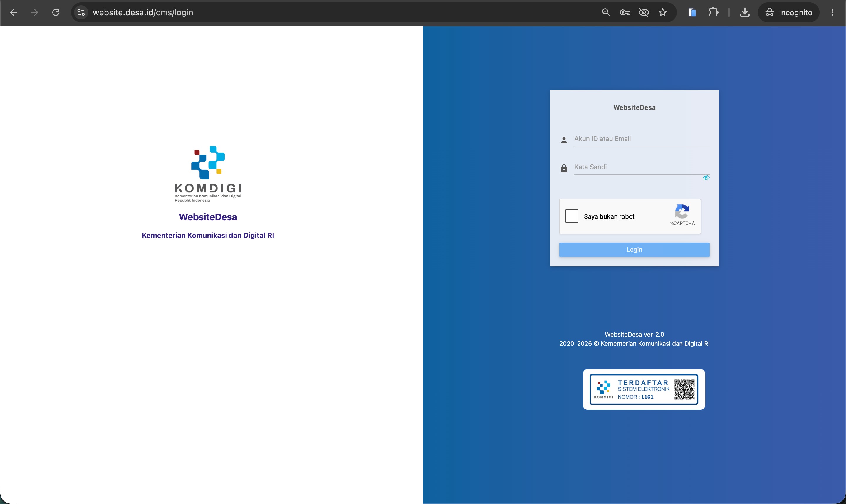This screenshot has height=504, width=846.
Task: Click the Incognito profile button
Action: pyautogui.click(x=789, y=13)
